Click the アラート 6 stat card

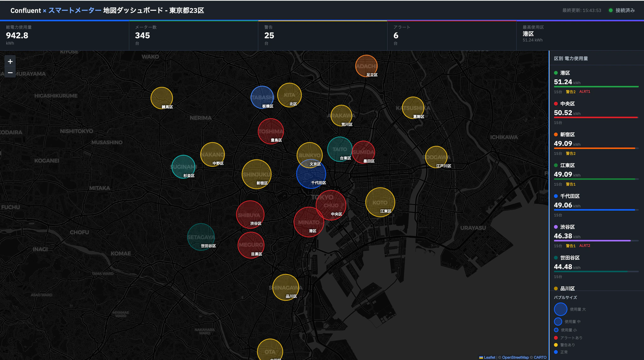point(452,35)
